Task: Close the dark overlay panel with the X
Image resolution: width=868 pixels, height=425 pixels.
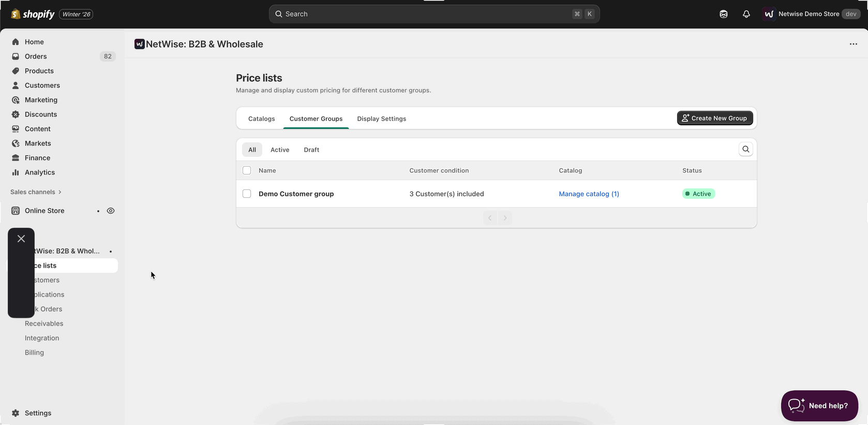Action: pyautogui.click(x=21, y=239)
